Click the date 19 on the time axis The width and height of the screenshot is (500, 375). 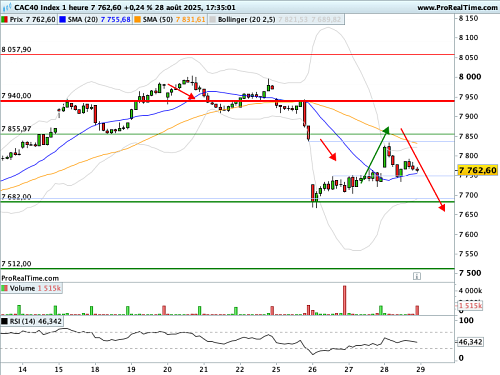click(x=131, y=369)
